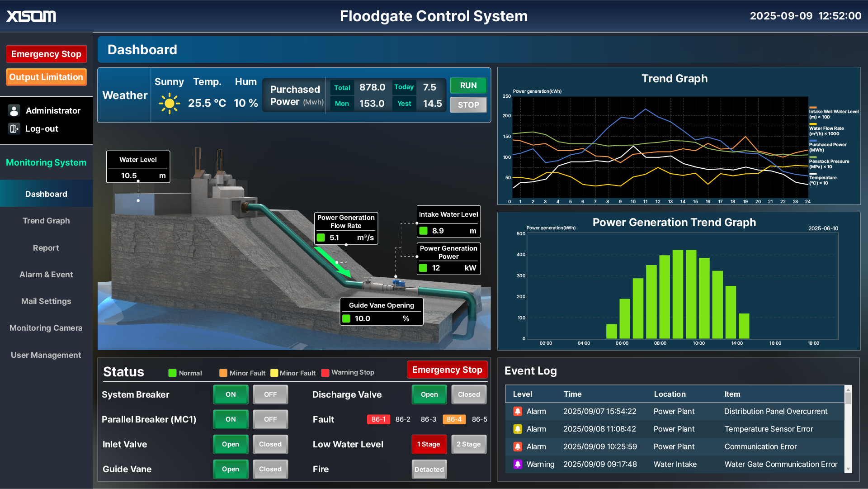Viewport: 868px width, 489px height.
Task: Click purple warning bell for Water Gate error
Action: point(518,465)
